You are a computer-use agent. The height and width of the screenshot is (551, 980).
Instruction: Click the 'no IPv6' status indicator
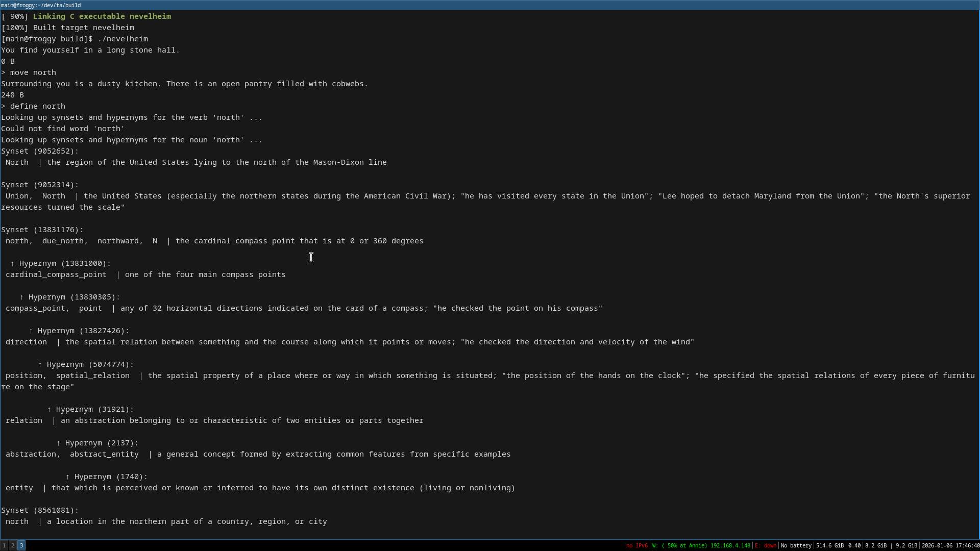(636, 545)
